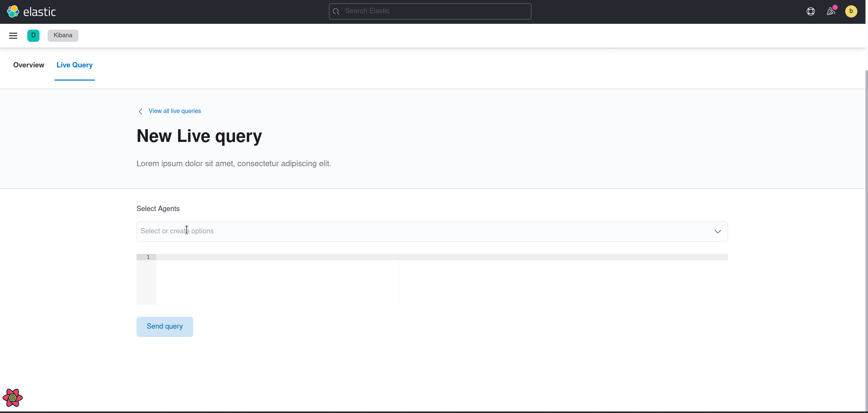The width and height of the screenshot is (868, 413).
Task: Click line number 1 in editor gutter
Action: (x=148, y=257)
